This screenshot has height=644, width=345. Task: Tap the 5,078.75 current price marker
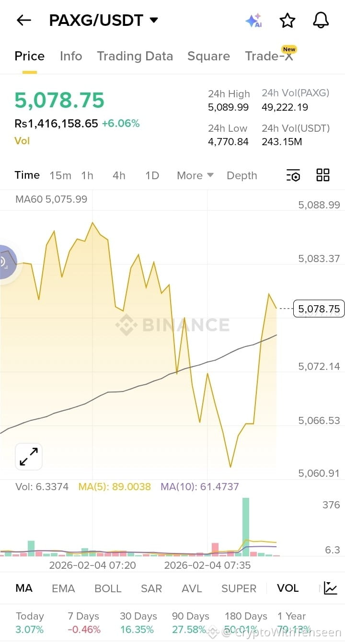318,309
